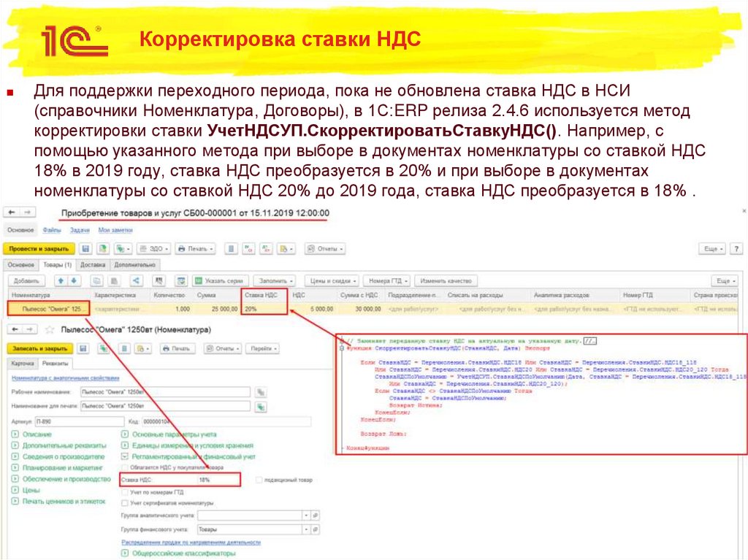Click the Записать и закрыть button
The width and height of the screenshot is (748, 560).
40,349
